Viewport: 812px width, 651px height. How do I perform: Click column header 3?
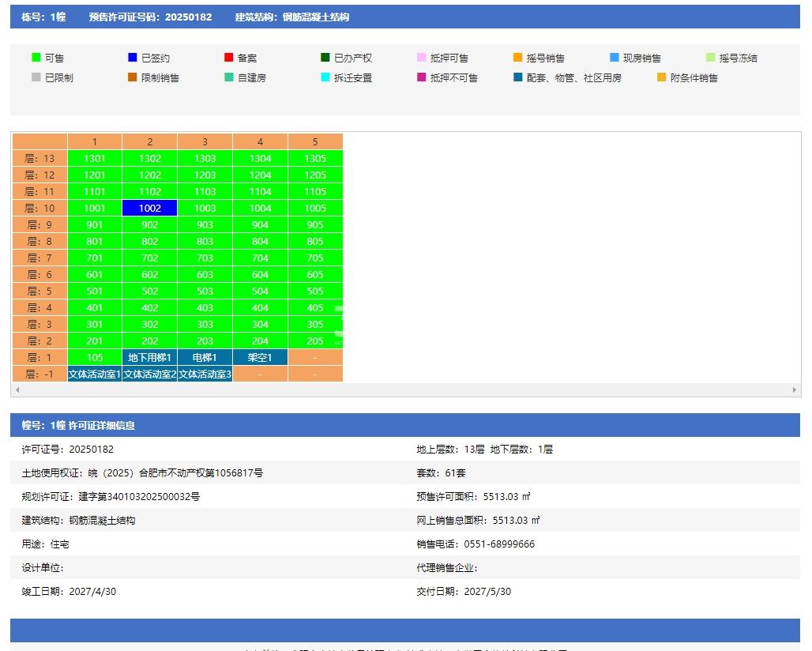(205, 142)
